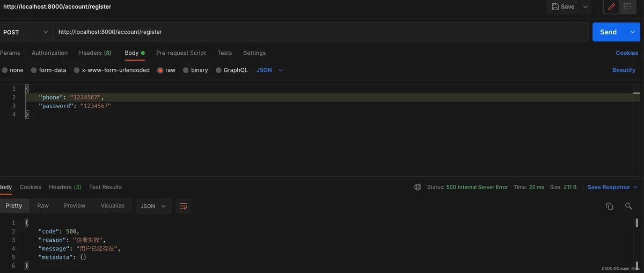The height and width of the screenshot is (273, 644).
Task: Expand the Send options arrow
Action: (632, 32)
